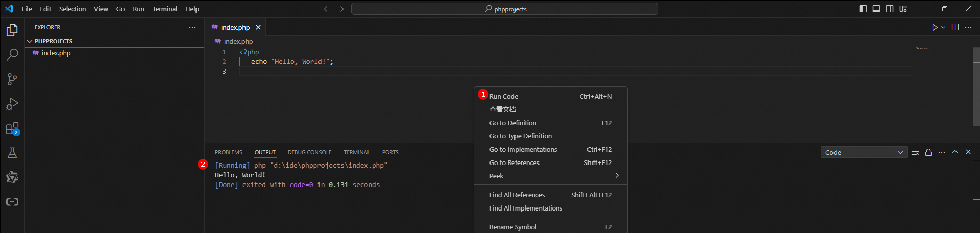Click the Run Code play icon
The width and height of the screenshot is (980, 233).
pos(934,27)
